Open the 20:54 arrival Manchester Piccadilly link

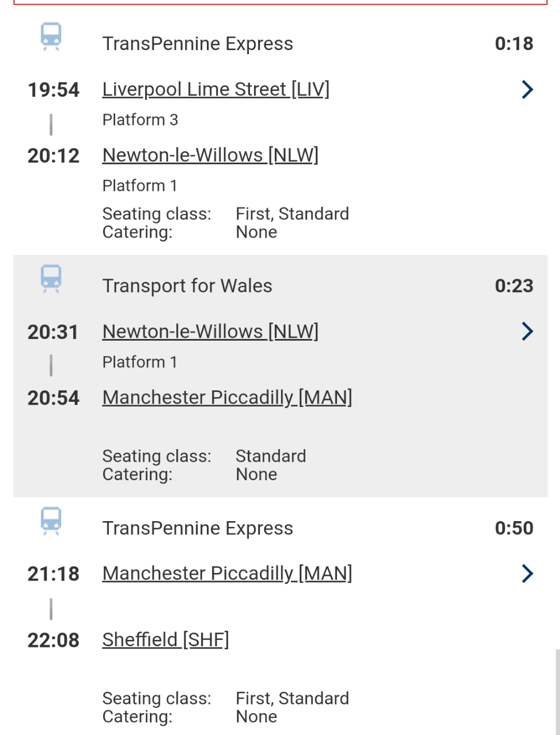coord(227,397)
